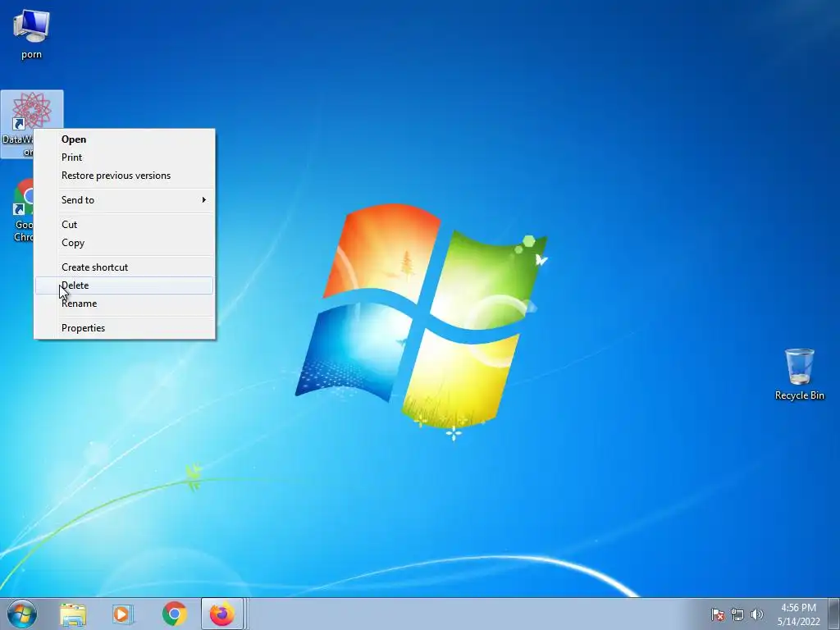Image resolution: width=840 pixels, height=630 pixels.
Task: Expand the Send to submenu
Action: pyautogui.click(x=125, y=200)
